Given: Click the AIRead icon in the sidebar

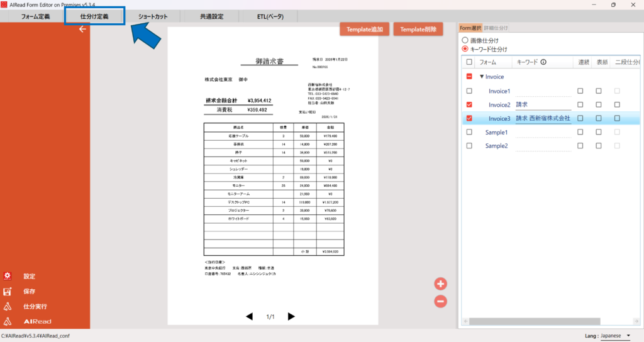Looking at the screenshot, I should 8,321.
